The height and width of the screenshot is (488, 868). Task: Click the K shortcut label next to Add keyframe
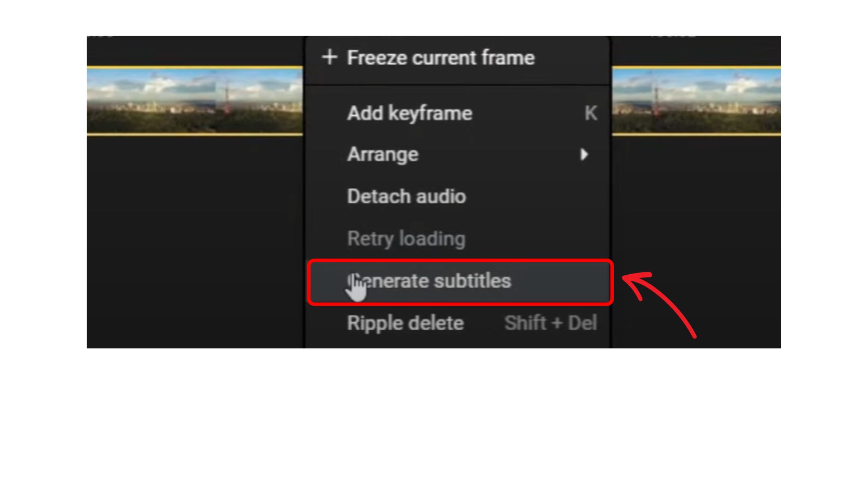591,113
